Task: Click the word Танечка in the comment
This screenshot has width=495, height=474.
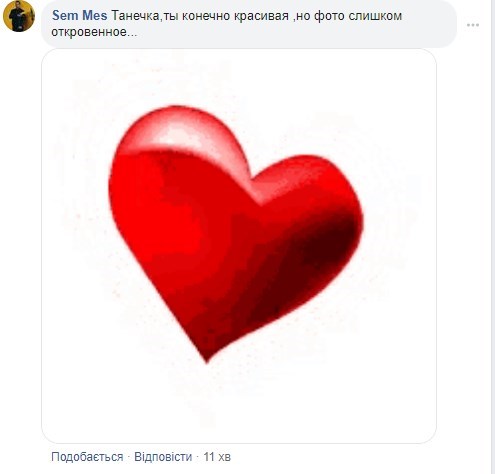Action: click(x=135, y=16)
